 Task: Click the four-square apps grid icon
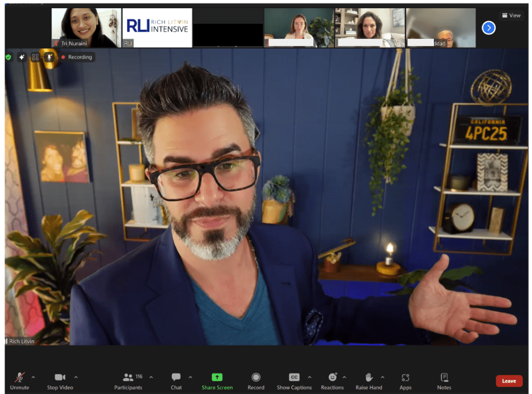(x=35, y=57)
